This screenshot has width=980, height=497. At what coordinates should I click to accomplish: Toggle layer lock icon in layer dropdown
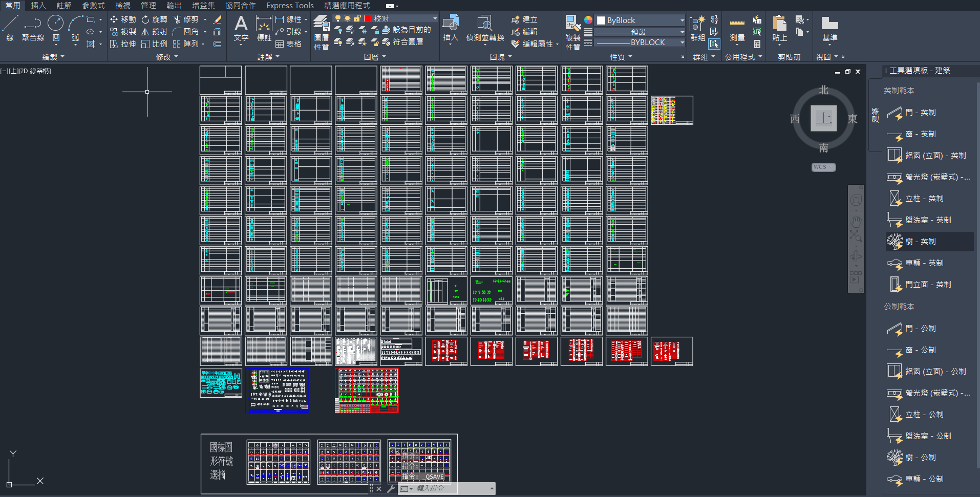click(x=357, y=18)
